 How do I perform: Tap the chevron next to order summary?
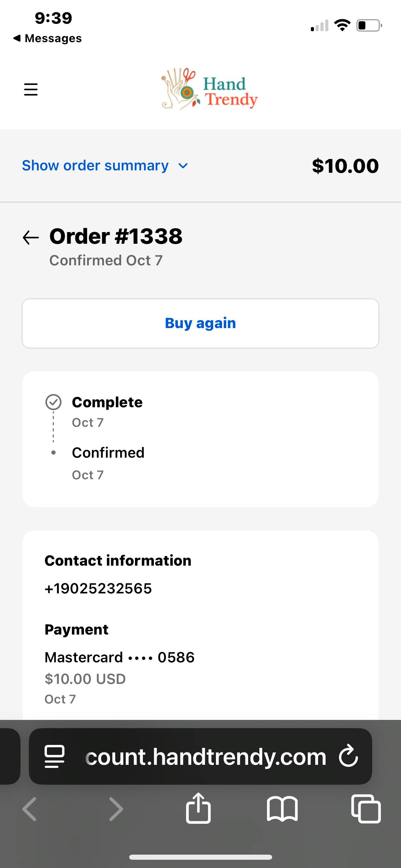click(183, 166)
